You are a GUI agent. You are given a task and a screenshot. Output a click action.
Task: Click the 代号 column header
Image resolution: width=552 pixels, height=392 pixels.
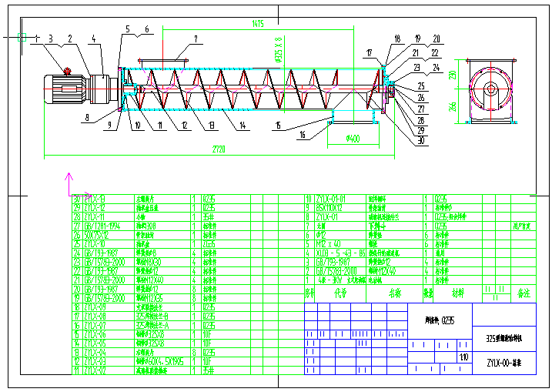coord(340,293)
